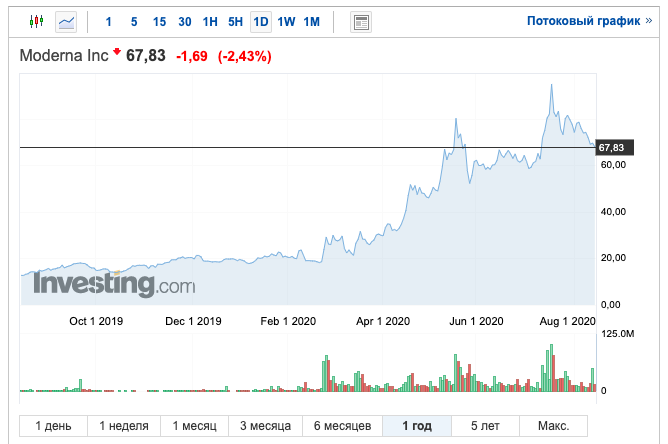Image resolution: width=668 pixels, height=444 pixels.
Task: Switch to the Макс. range
Action: point(553,426)
